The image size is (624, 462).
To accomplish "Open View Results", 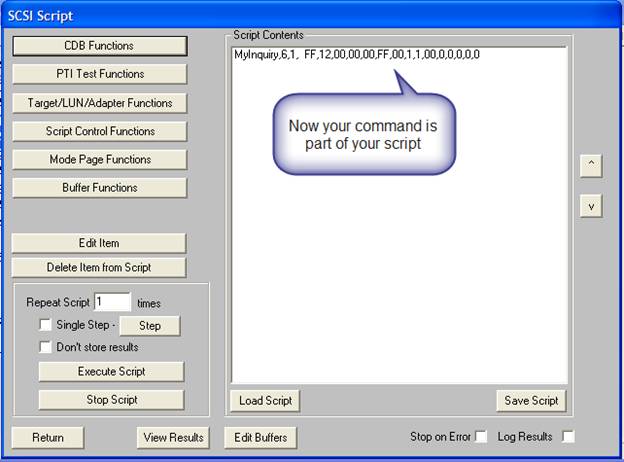I will point(173,437).
